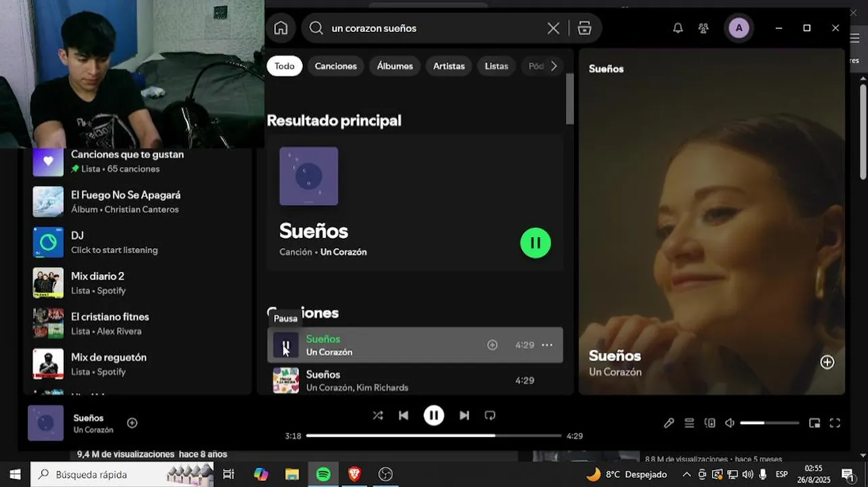Open artist Un Corazón under highlighted song

[x=329, y=352]
